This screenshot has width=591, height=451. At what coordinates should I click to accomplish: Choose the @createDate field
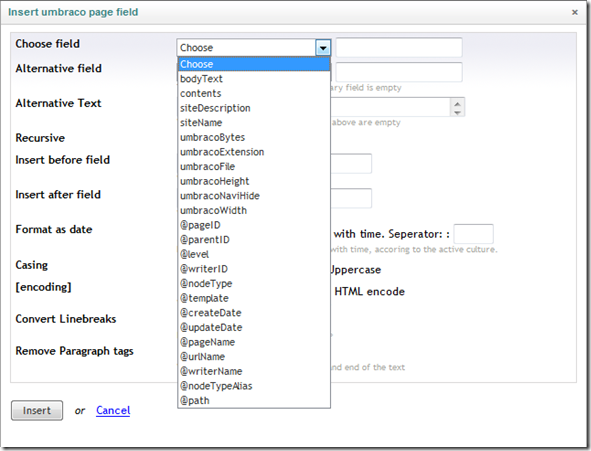(254, 313)
